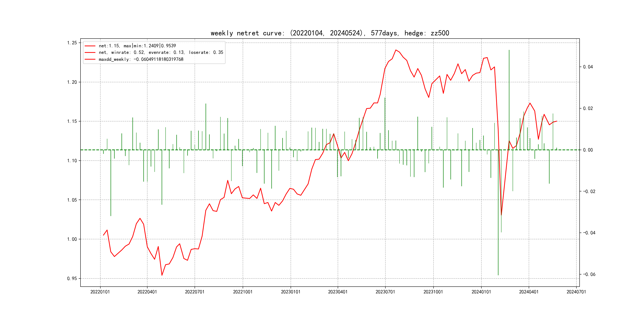Click the 20230701 x-axis label
Viewport: 644px width, 322px height.
385,292
